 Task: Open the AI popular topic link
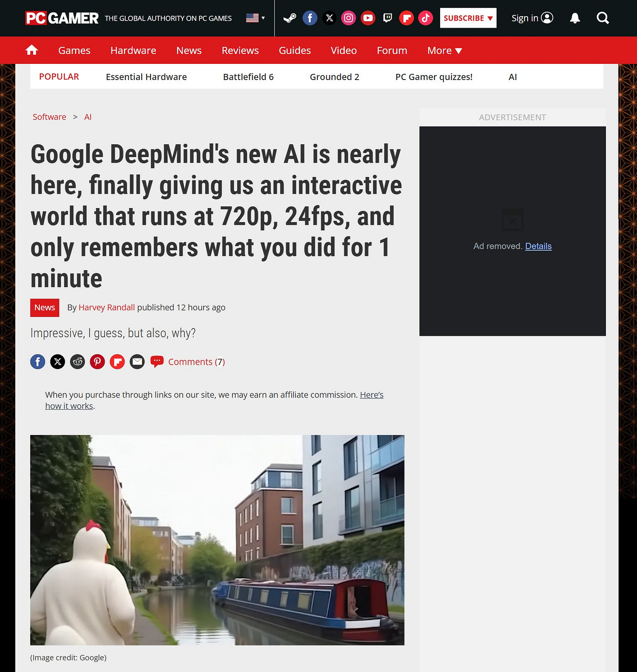(513, 77)
